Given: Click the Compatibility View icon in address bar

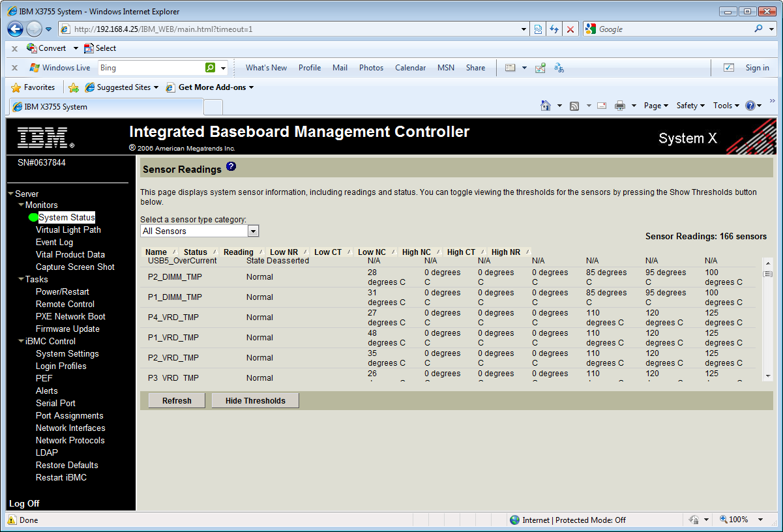Looking at the screenshot, I should click(538, 29).
